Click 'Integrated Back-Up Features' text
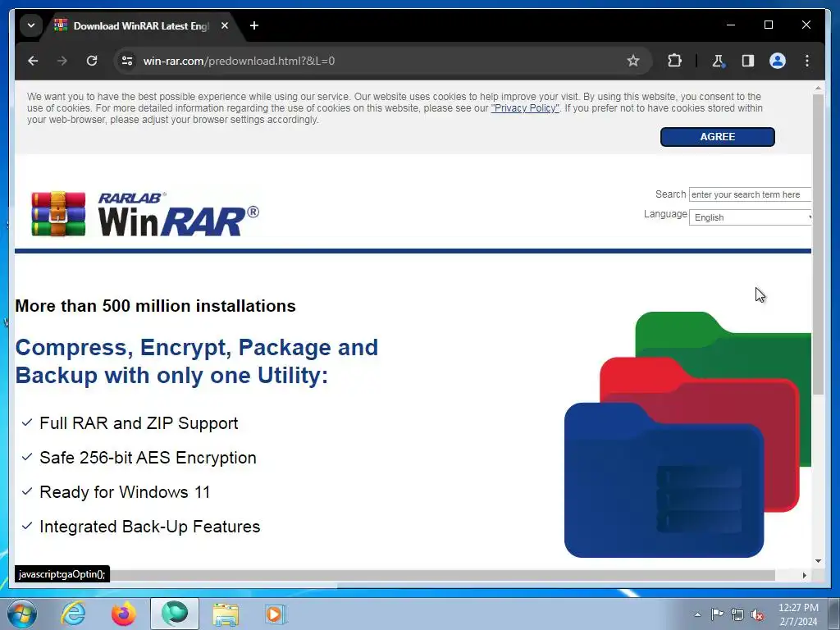This screenshot has width=840, height=630. [150, 526]
